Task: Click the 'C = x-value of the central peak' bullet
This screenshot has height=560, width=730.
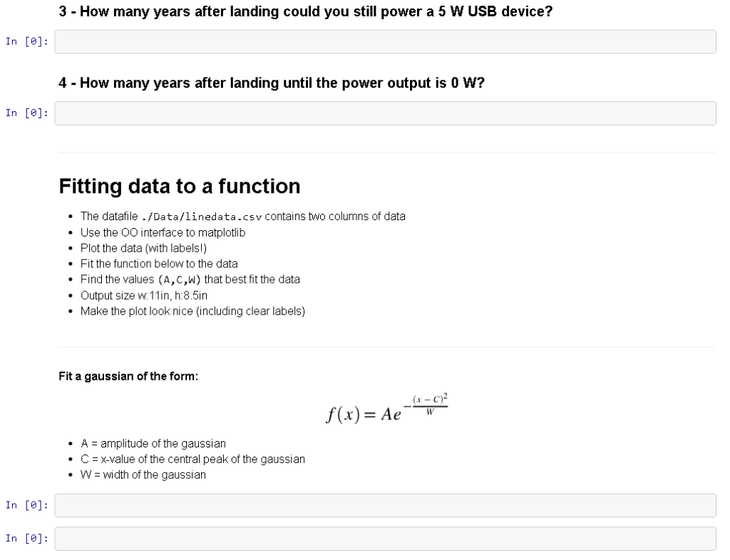Action: [192, 459]
